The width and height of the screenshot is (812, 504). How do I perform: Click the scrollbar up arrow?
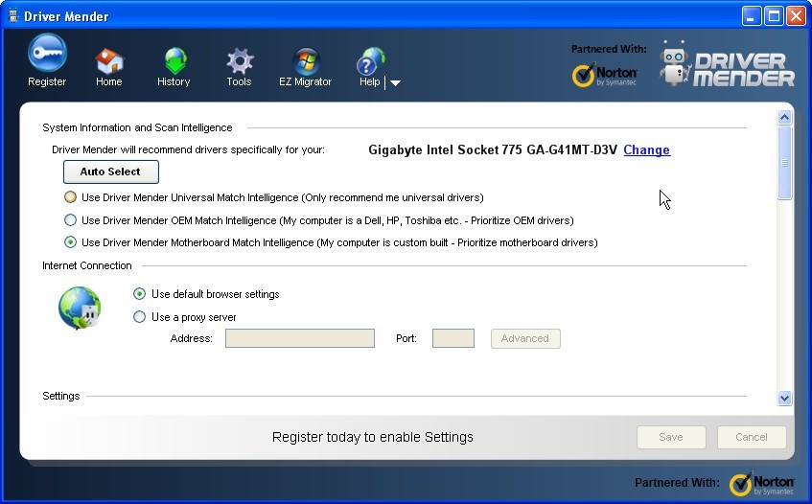coord(784,118)
